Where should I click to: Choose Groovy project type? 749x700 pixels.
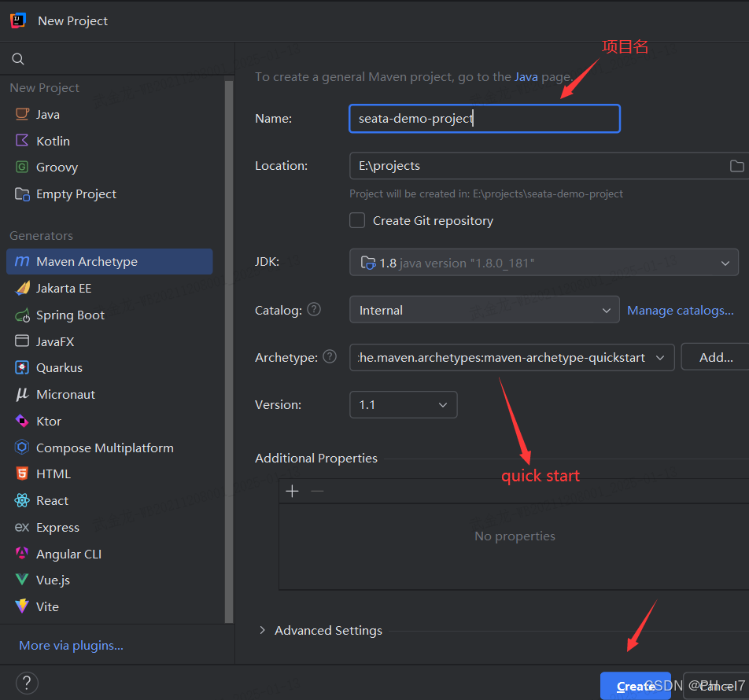click(109, 167)
